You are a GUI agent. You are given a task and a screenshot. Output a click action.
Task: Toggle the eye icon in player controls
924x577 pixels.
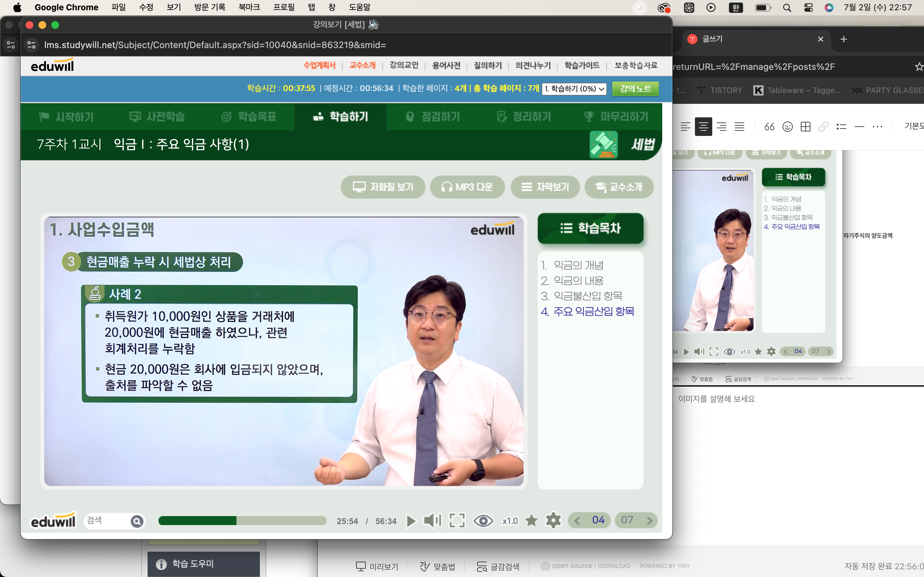point(483,521)
